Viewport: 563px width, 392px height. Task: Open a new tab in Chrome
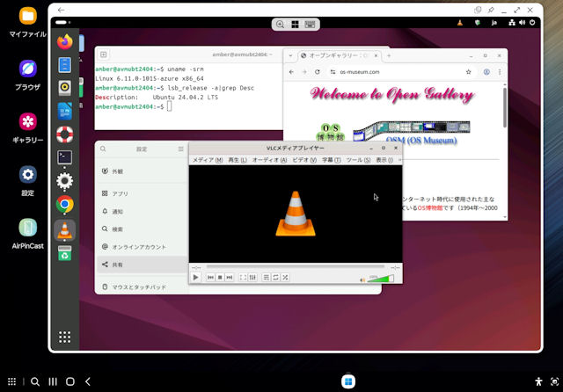(389, 55)
